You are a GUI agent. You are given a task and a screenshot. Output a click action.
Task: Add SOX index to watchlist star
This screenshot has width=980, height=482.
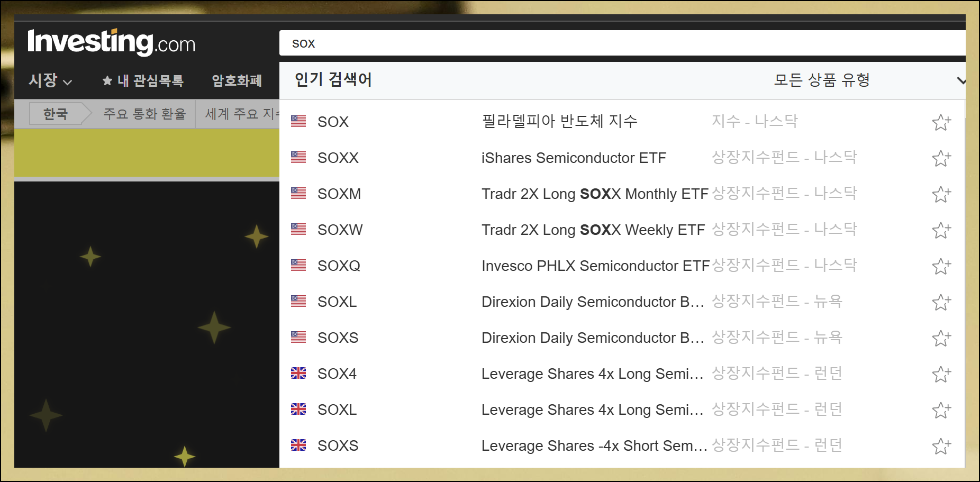coord(941,122)
